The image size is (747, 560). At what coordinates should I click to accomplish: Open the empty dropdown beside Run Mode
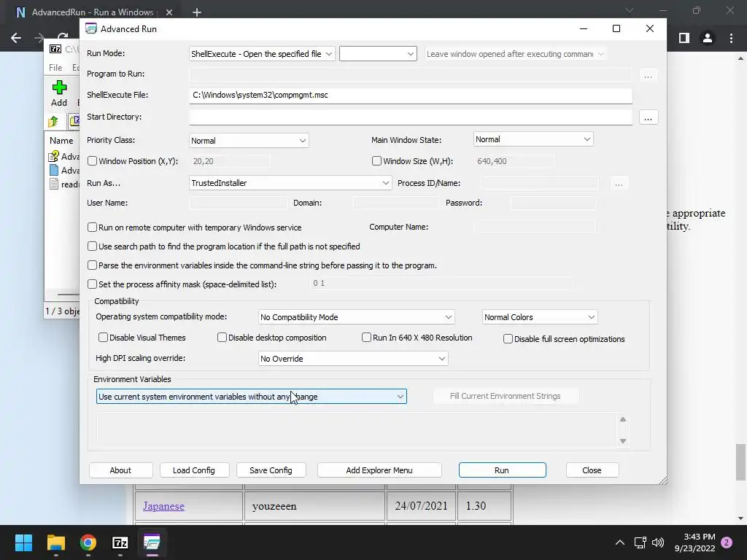tap(378, 54)
